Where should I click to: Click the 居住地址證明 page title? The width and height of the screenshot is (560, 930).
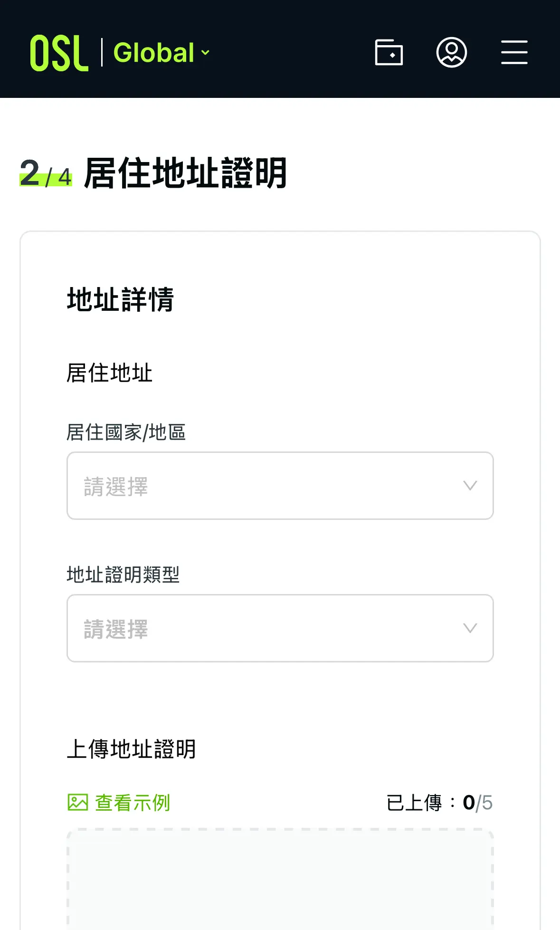(x=185, y=173)
